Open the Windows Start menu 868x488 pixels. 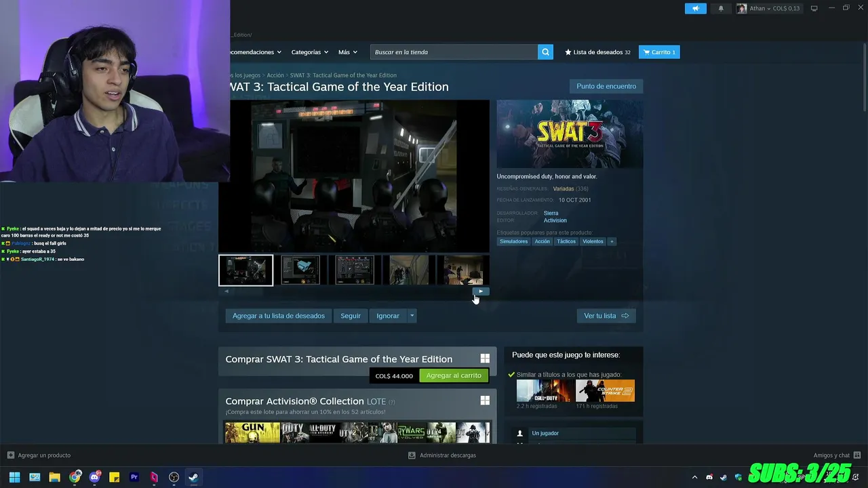click(14, 477)
